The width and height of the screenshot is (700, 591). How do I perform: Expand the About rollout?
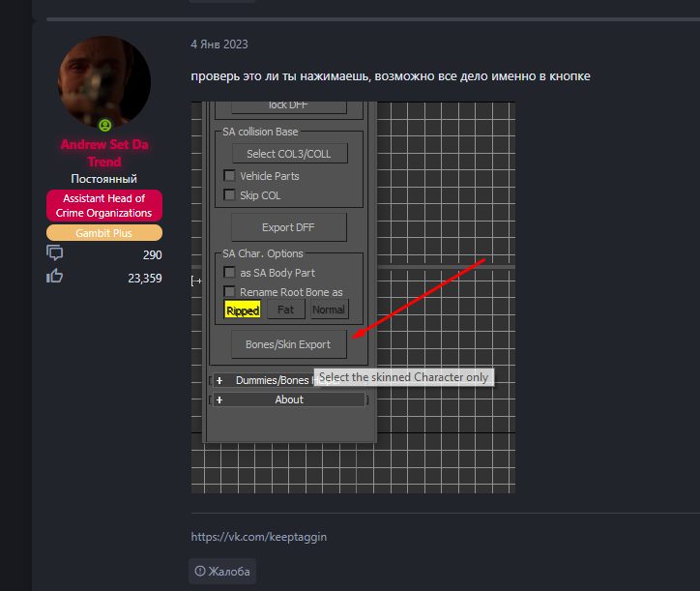click(x=288, y=399)
